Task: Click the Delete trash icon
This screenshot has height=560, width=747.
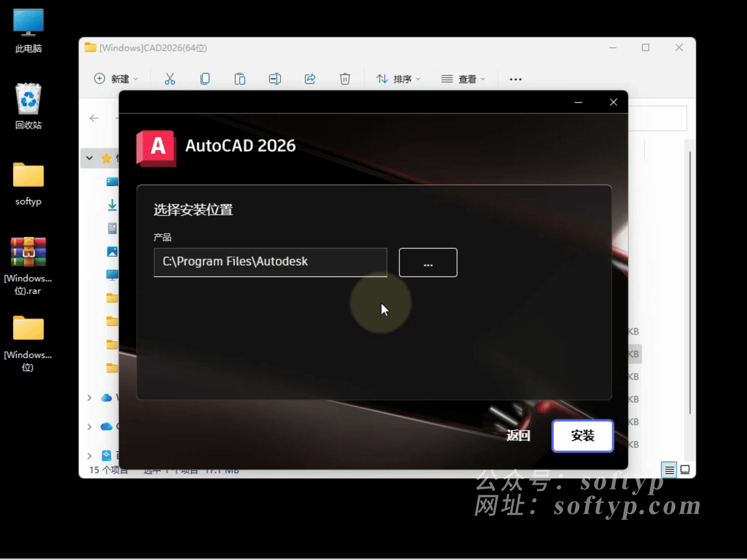Action: click(345, 79)
